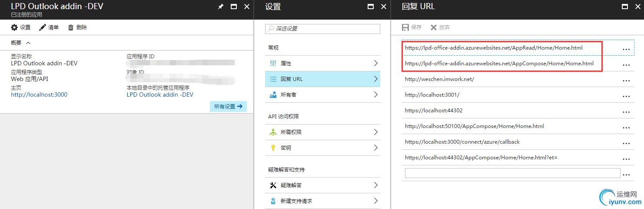Click the 所有者 people icon
The height and width of the screenshot is (209, 644).
coord(273,94)
